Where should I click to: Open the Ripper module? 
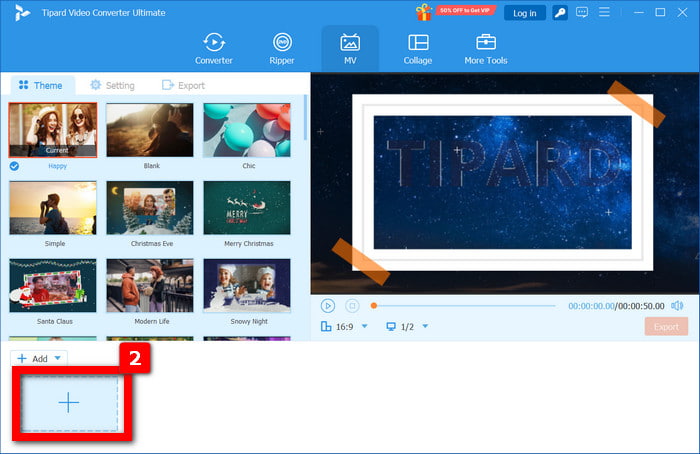click(282, 49)
